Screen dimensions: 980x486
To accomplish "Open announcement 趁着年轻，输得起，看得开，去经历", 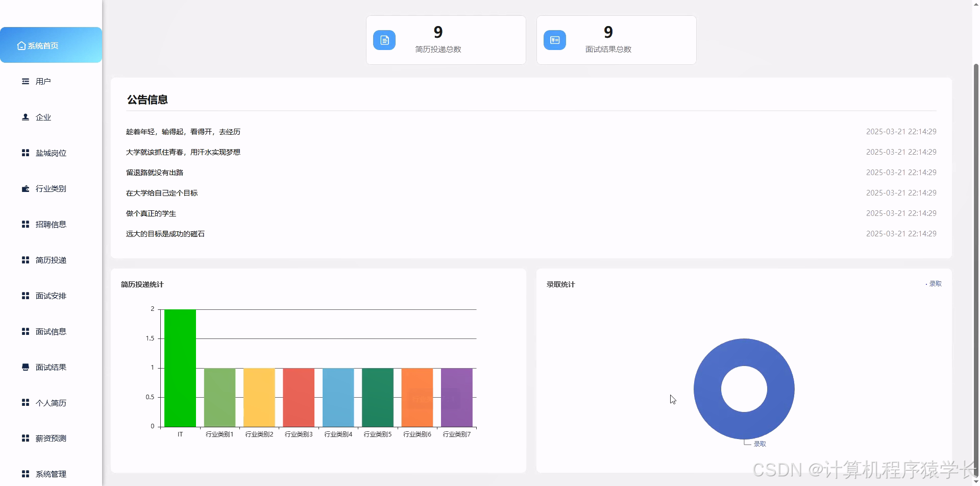I will (183, 132).
